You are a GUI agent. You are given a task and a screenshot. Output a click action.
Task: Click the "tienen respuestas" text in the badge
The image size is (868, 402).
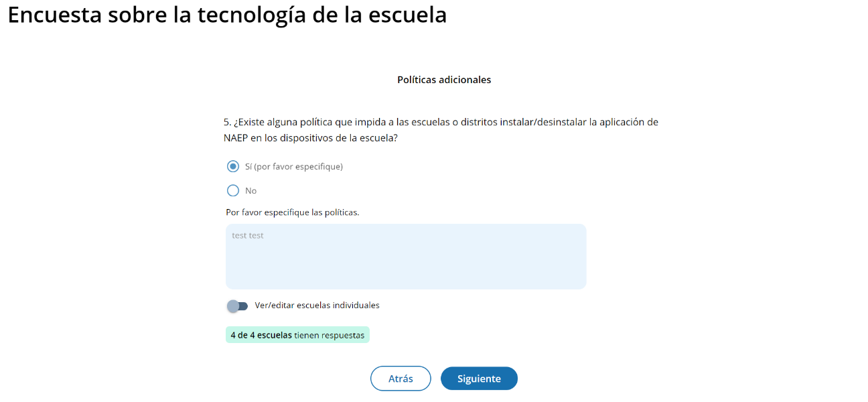330,335
